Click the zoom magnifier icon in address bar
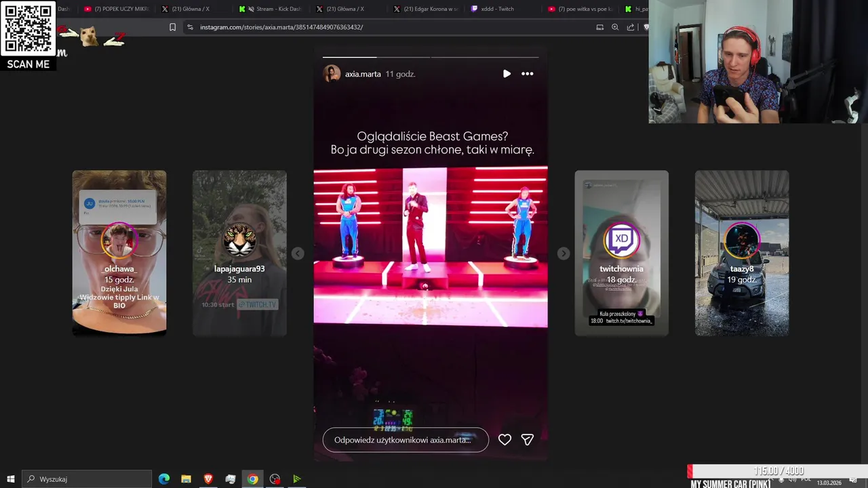 click(615, 27)
